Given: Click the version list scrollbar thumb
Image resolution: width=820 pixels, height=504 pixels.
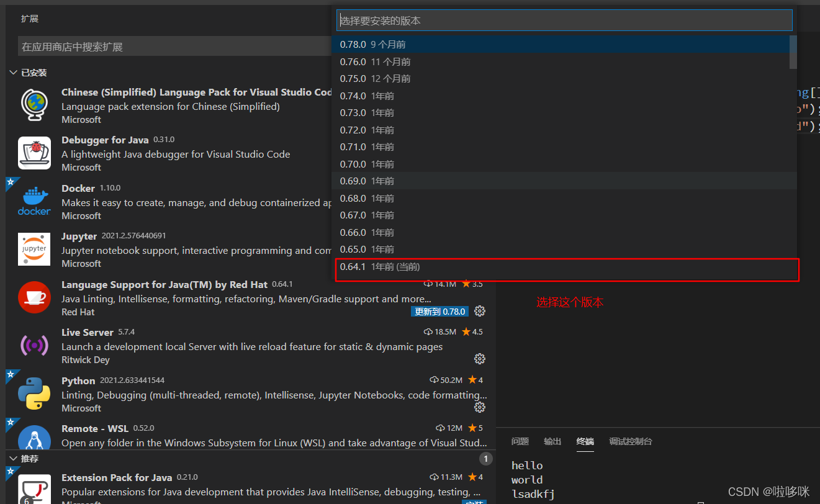Looking at the screenshot, I should pos(793,52).
